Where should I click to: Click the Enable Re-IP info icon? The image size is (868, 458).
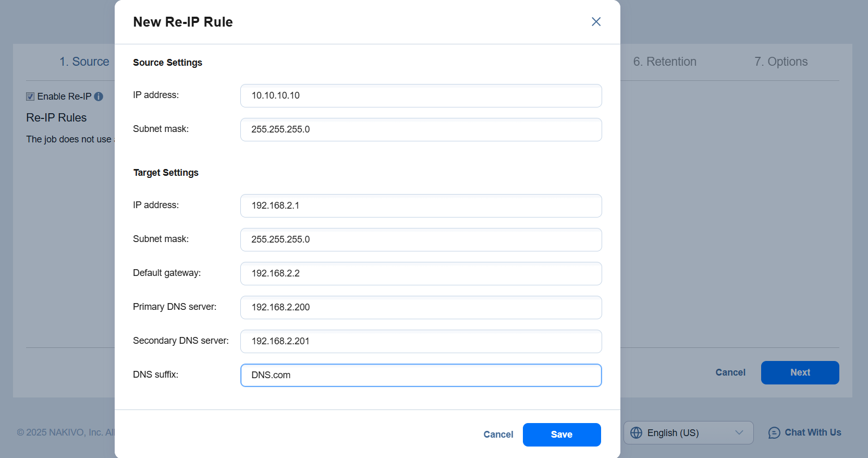(x=99, y=97)
